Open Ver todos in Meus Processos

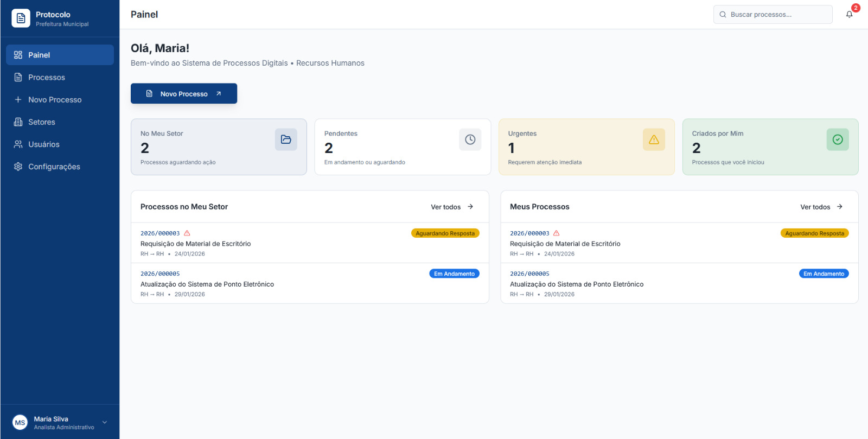point(821,207)
